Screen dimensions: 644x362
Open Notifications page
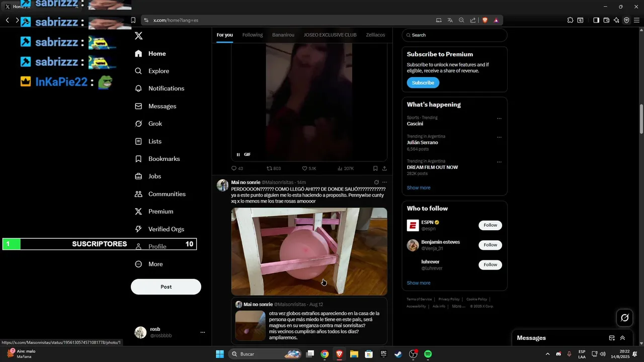159,88
